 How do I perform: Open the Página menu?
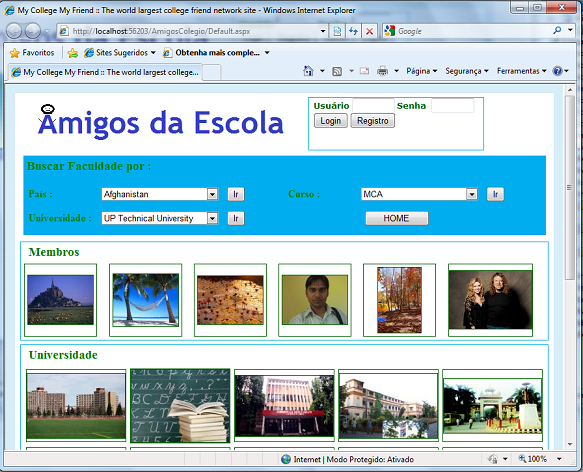point(421,71)
